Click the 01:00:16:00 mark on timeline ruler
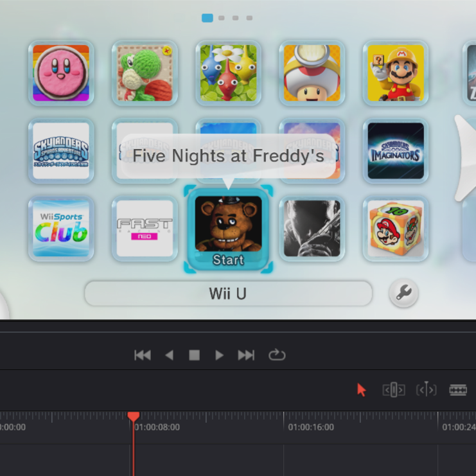The height and width of the screenshot is (476, 476). (x=310, y=427)
